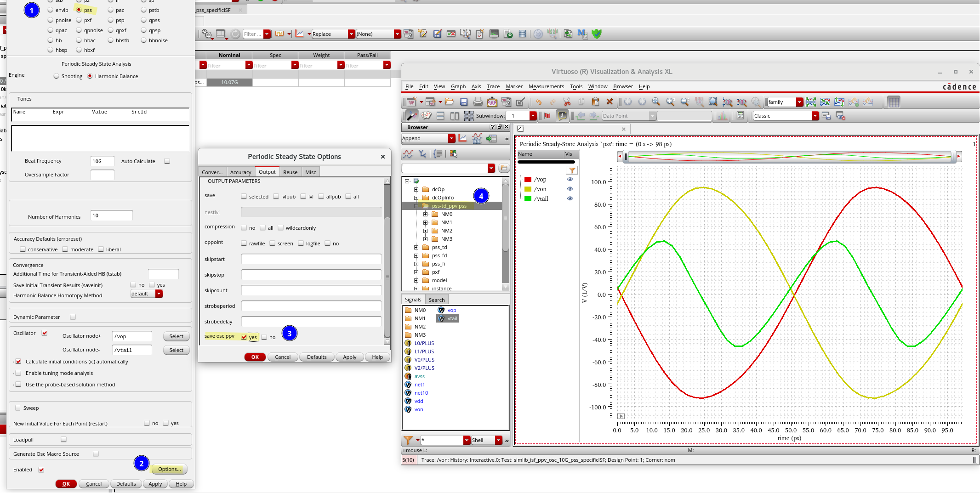Image resolution: width=980 pixels, height=493 pixels.
Task: Open the Measurements menu
Action: 546,86
